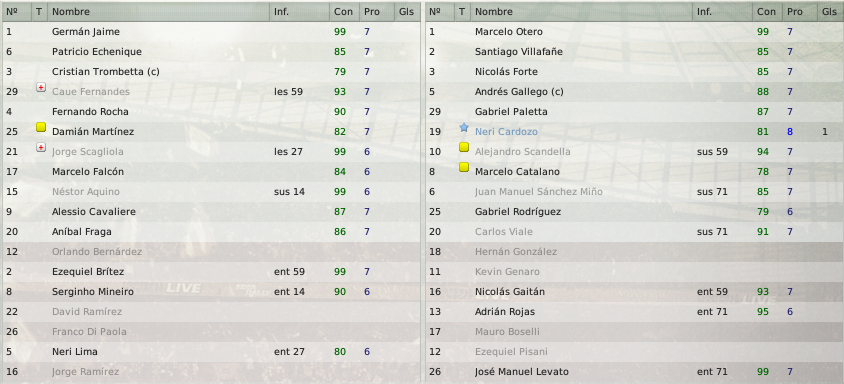Sort right table by Gls column header

coord(830,11)
